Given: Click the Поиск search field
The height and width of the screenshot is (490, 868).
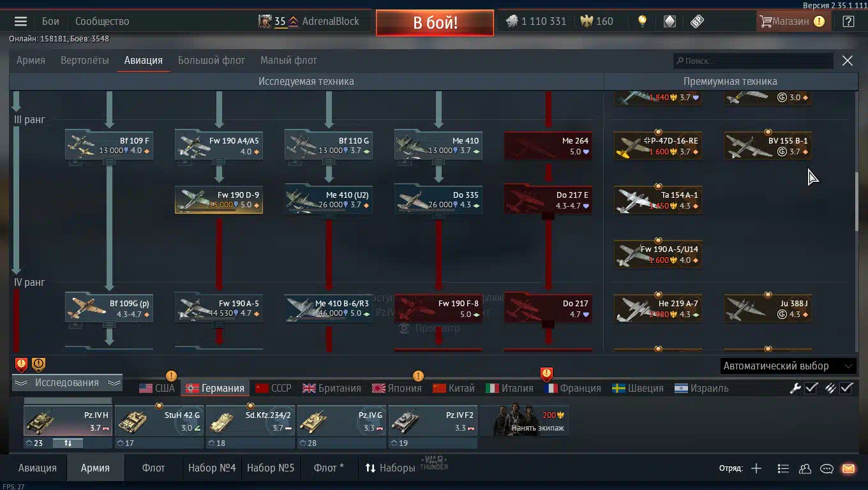Looking at the screenshot, I should [x=753, y=61].
